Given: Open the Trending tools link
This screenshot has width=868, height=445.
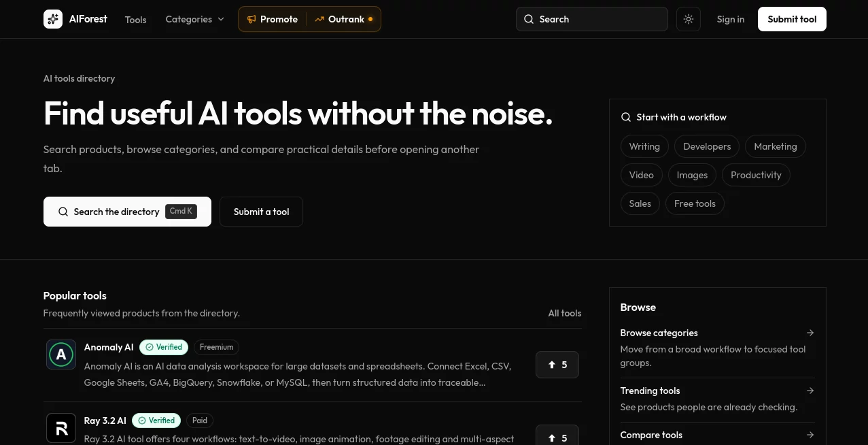Looking at the screenshot, I should (650, 391).
